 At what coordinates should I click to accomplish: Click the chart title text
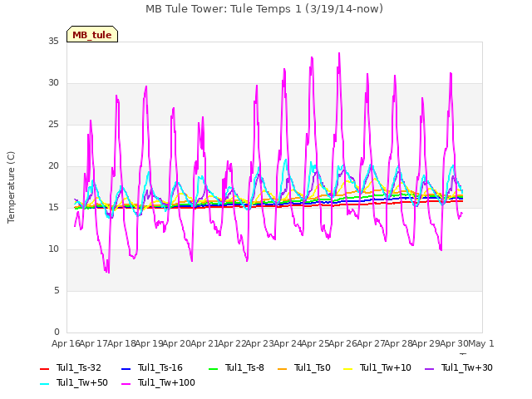click(264, 9)
